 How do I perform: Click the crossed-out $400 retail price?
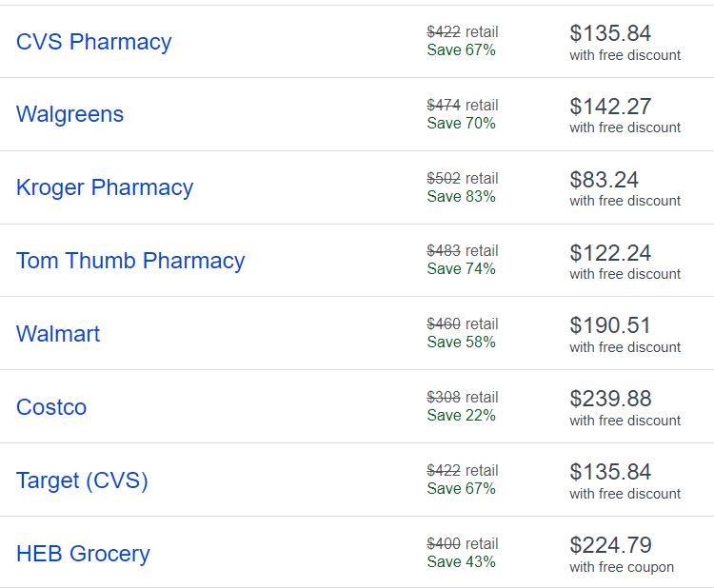pyautogui.click(x=444, y=543)
